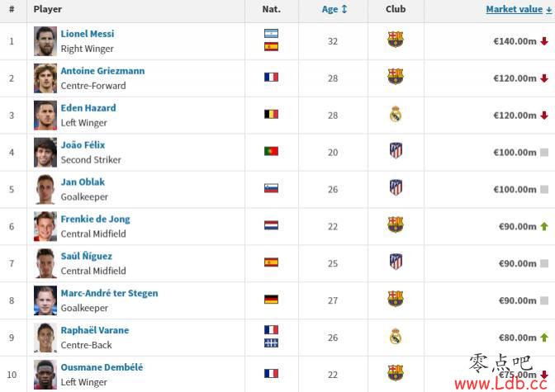555x392 pixels.
Task: Open Marc-André ter Stegen's profile
Action: tap(109, 293)
